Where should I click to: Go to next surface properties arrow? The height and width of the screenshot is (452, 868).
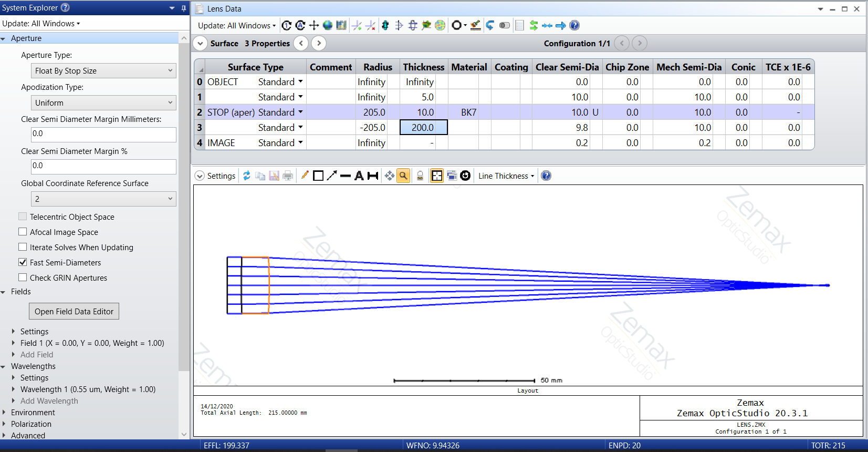pyautogui.click(x=319, y=44)
